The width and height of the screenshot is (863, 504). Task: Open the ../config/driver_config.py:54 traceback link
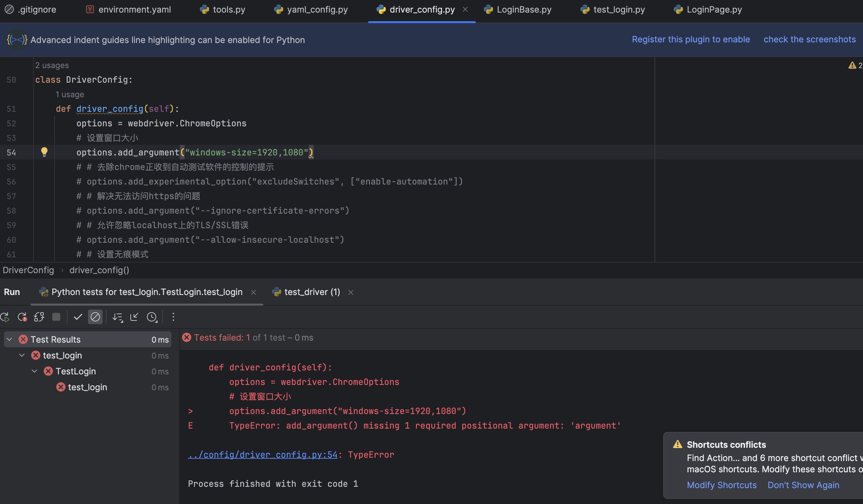pos(263,454)
